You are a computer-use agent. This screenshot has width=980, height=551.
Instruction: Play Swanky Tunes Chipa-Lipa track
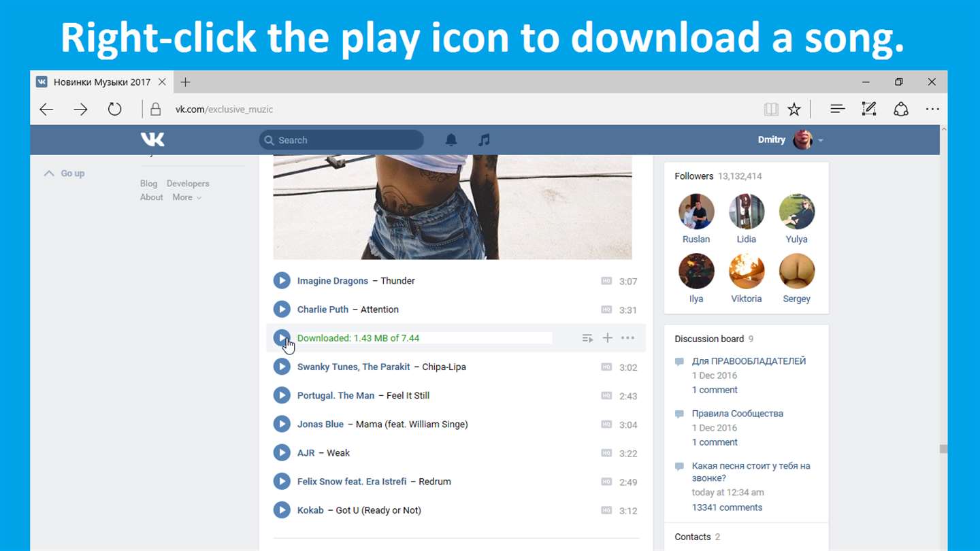(x=282, y=367)
